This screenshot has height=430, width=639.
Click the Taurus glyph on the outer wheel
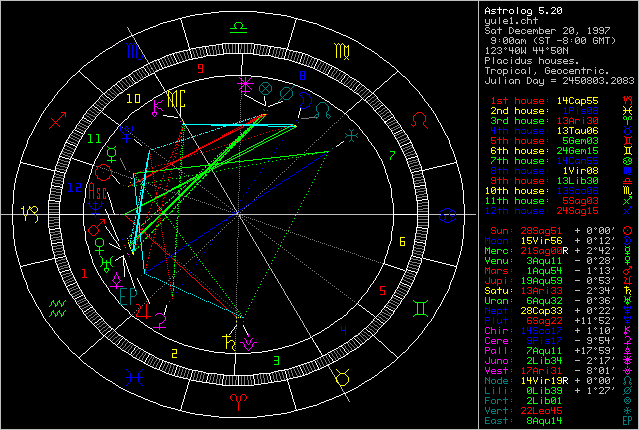342,377
